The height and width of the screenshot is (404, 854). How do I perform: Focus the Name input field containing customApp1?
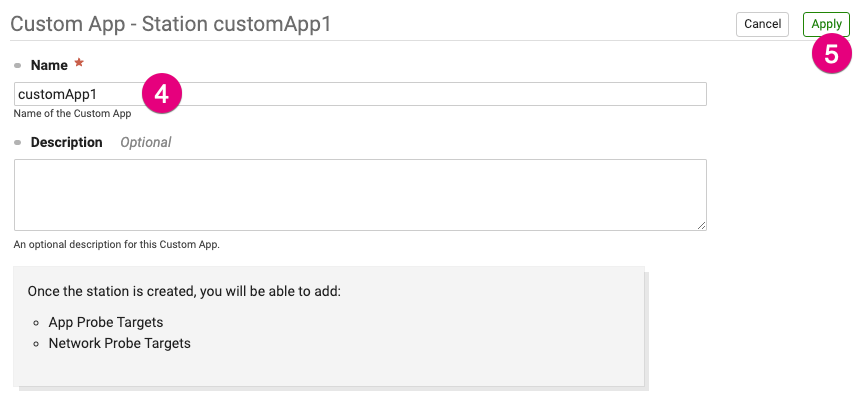click(x=360, y=94)
